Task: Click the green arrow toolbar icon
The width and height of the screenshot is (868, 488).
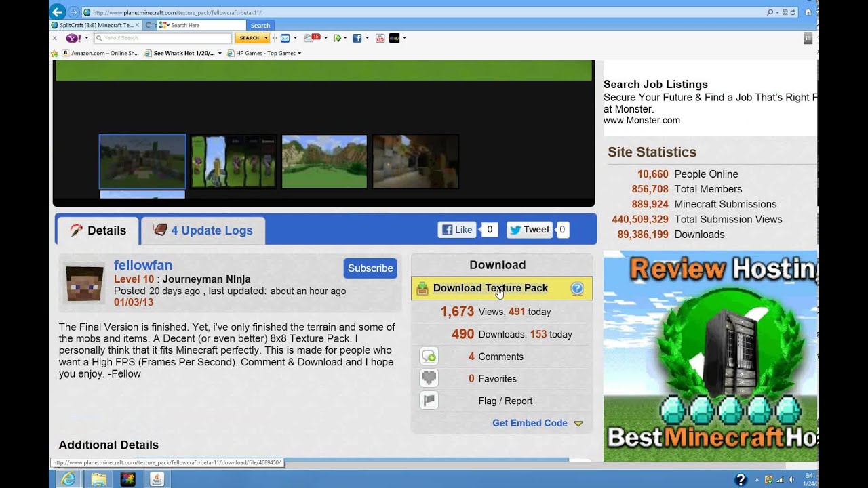Action: click(338, 38)
